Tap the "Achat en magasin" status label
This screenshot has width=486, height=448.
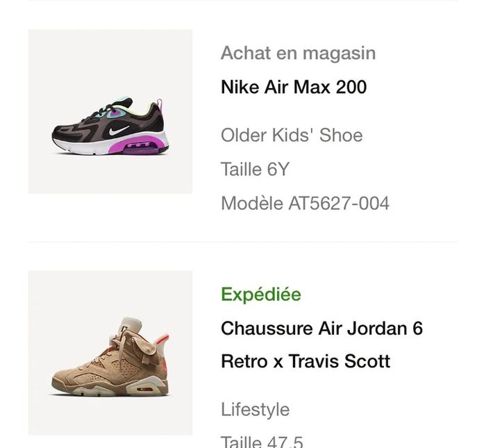coord(298,53)
